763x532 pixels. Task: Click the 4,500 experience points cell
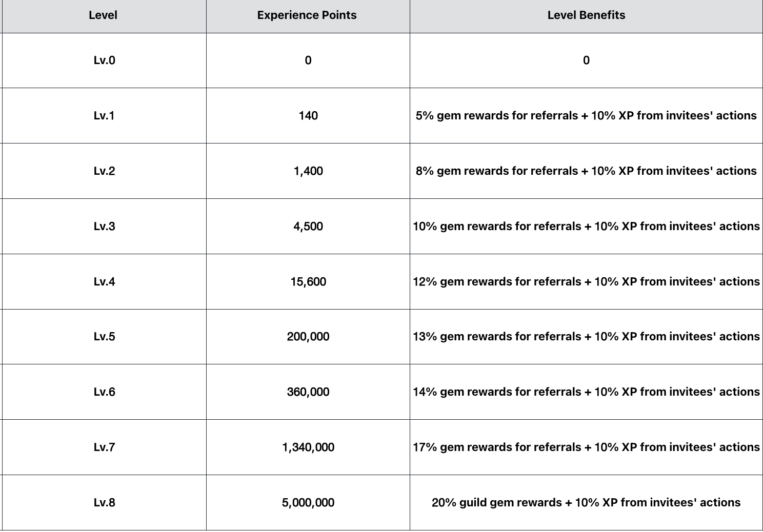coord(308,227)
